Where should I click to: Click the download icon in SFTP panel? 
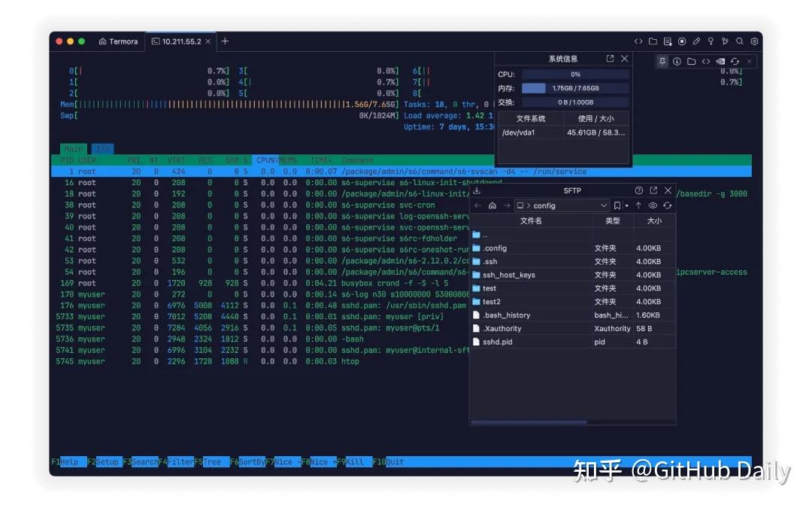(477, 190)
